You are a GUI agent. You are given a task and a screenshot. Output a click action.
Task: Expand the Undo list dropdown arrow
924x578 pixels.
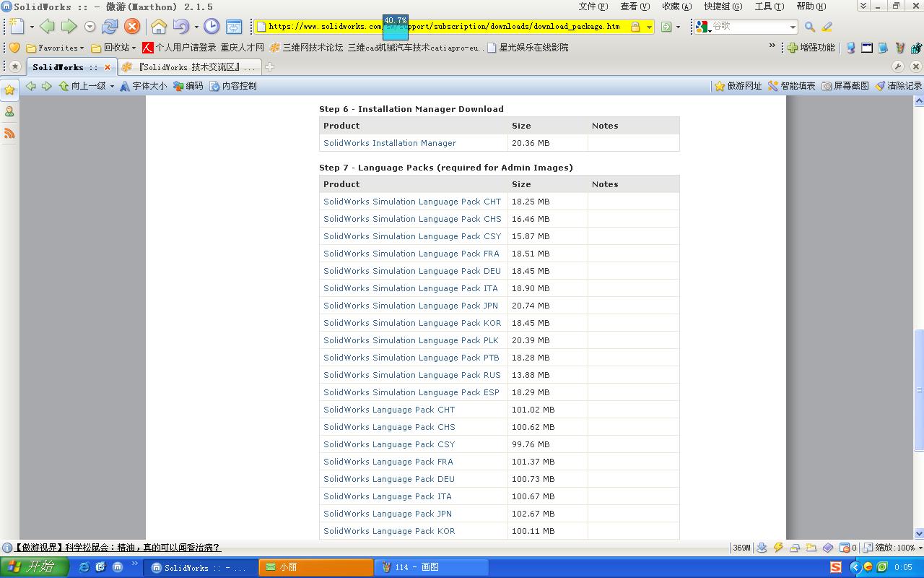point(196,27)
